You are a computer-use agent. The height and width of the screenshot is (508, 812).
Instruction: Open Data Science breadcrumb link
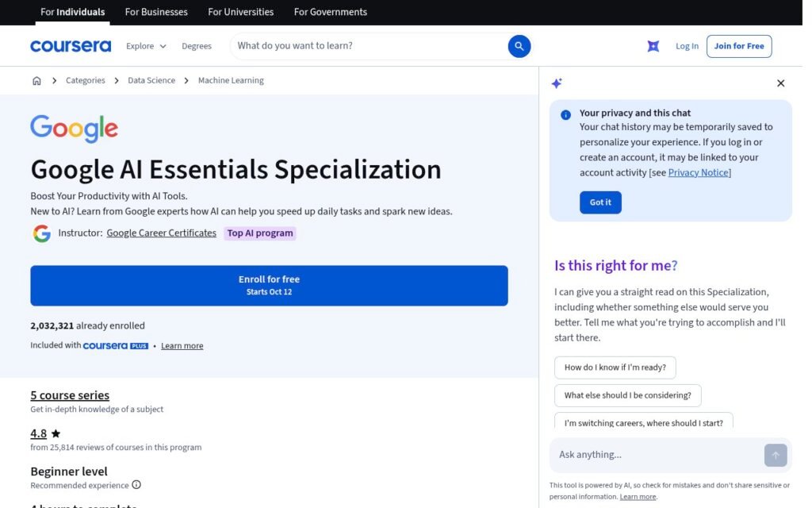tap(151, 80)
